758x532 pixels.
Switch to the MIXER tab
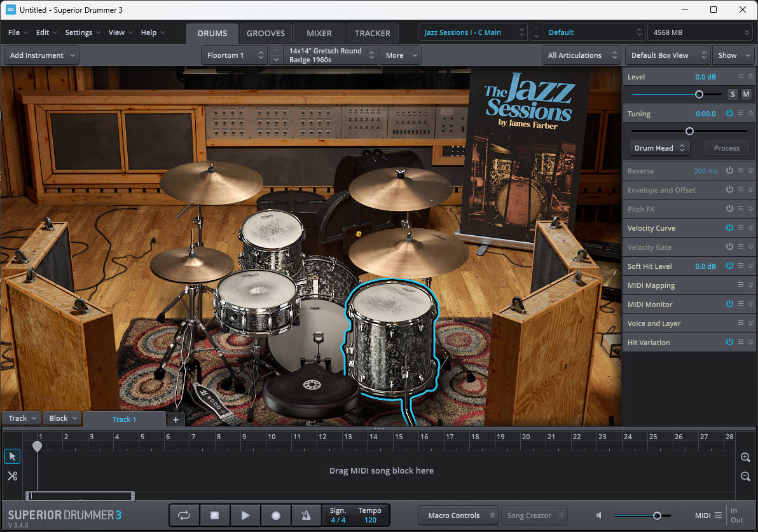tap(319, 33)
